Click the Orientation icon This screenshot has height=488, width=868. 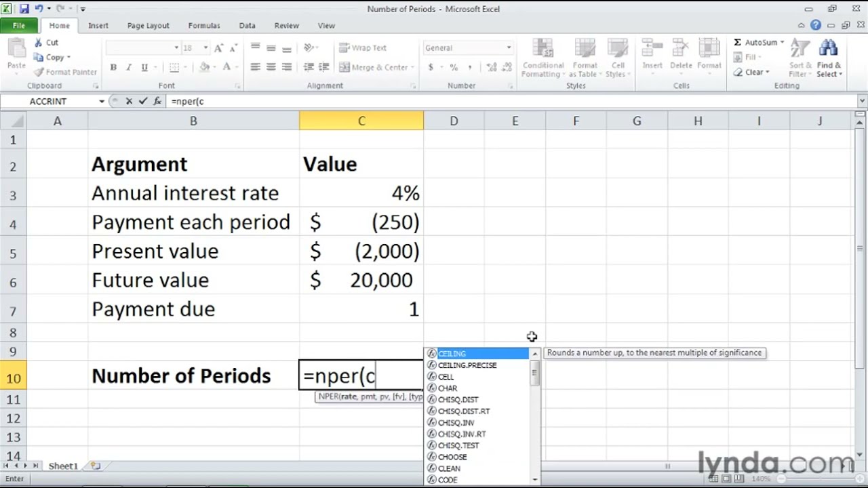[x=309, y=47]
